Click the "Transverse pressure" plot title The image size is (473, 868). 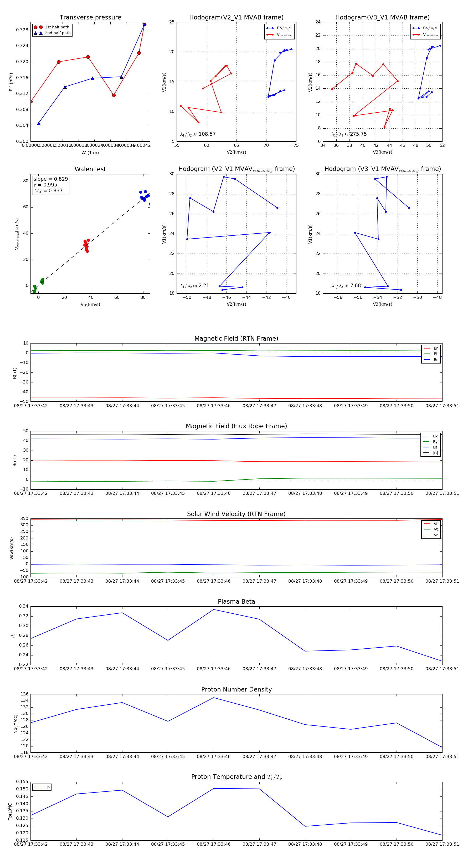point(90,18)
